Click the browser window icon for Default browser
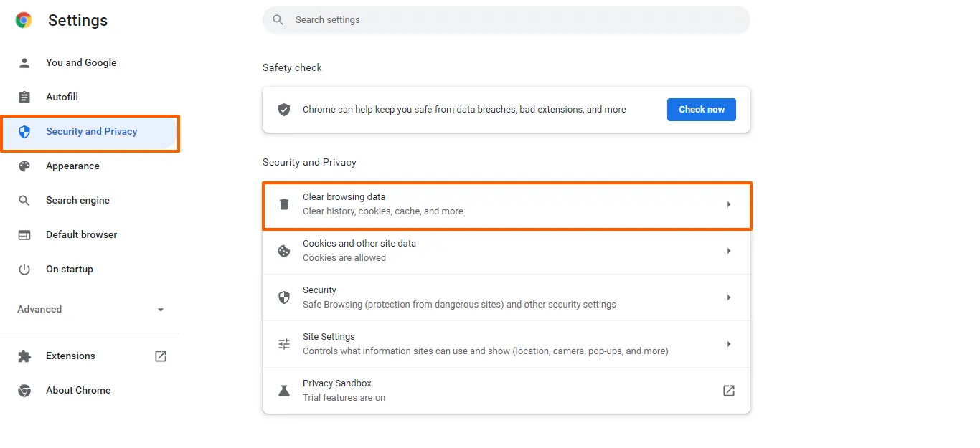Screen dimensions: 980x448 (x=24, y=235)
